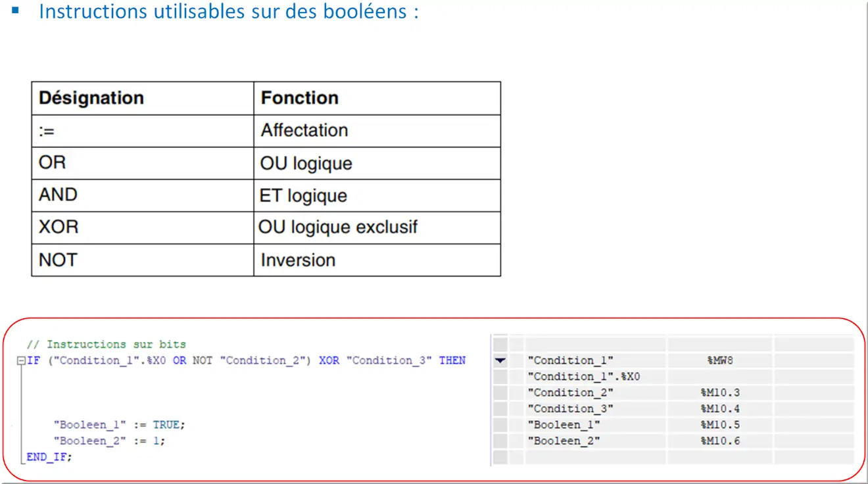Select the %M10.6 address cell
Viewport: 868px width, 484px height.
point(720,441)
